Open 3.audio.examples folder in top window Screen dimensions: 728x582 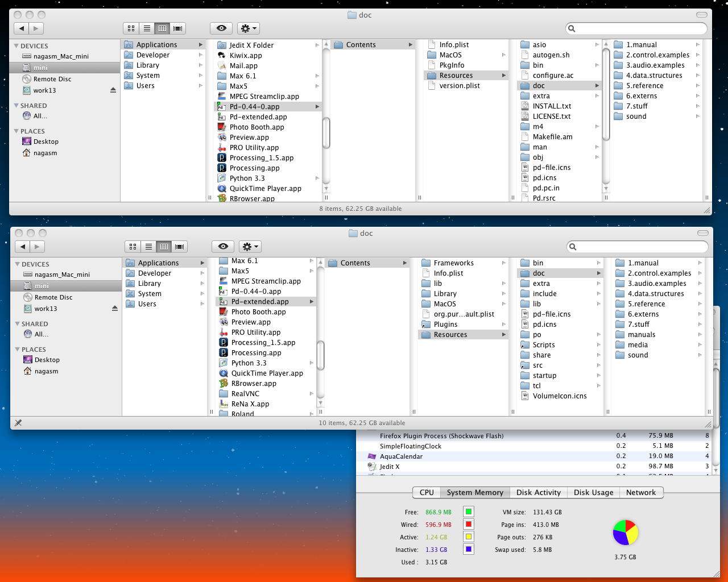pos(655,65)
